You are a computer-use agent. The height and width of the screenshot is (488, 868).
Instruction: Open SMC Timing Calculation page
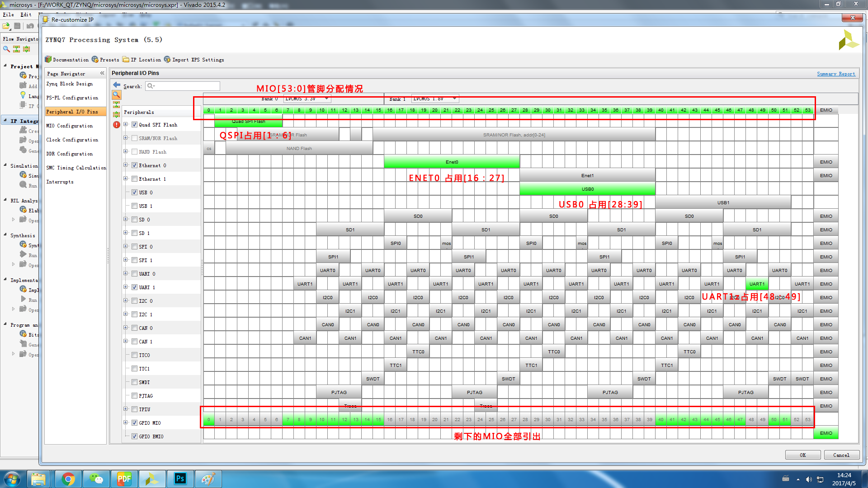coord(76,168)
